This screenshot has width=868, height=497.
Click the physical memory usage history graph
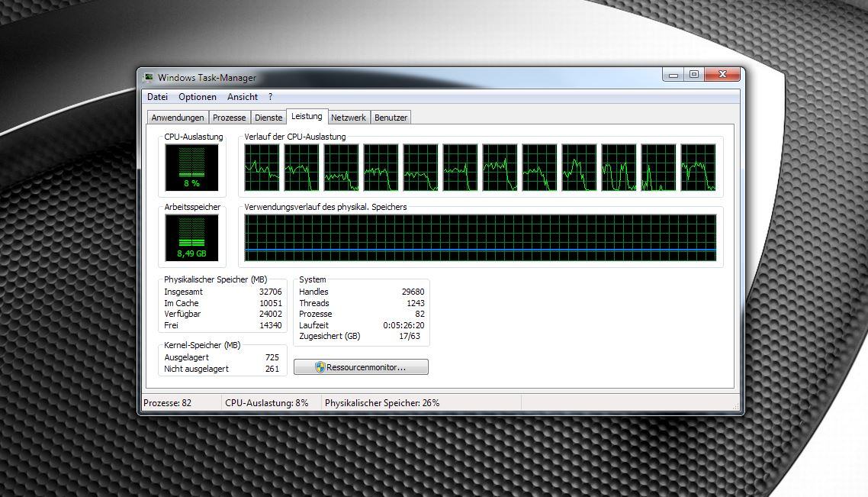[x=480, y=238]
